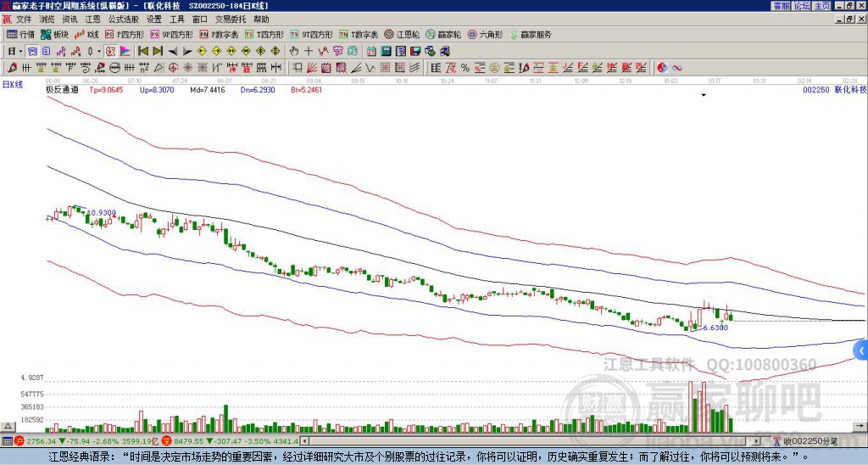Open the 江恩轮 tool
868x465 pixels.
[x=402, y=34]
